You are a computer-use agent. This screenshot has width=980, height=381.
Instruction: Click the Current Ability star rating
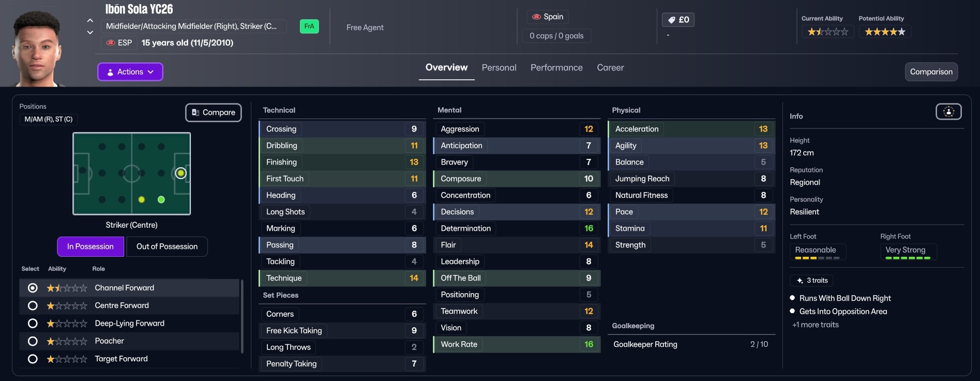coord(827,32)
